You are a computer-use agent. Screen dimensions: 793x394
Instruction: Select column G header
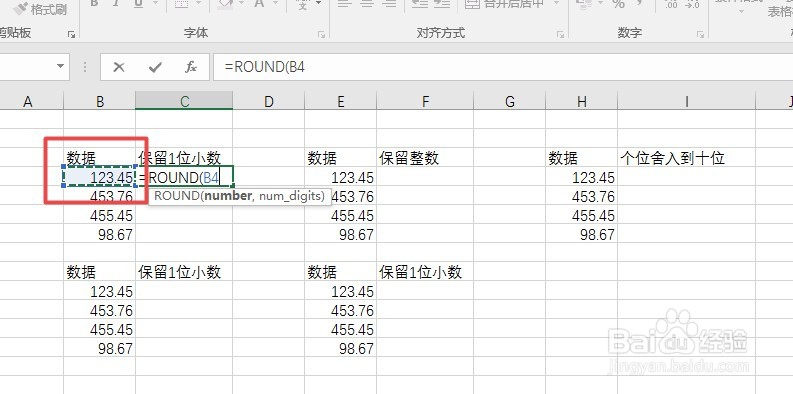pyautogui.click(x=509, y=102)
